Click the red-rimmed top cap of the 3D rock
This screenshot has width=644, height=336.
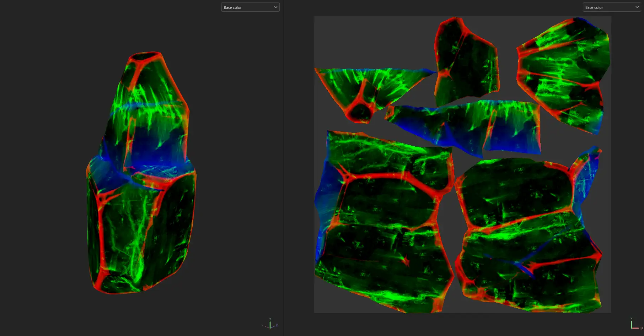146,57
